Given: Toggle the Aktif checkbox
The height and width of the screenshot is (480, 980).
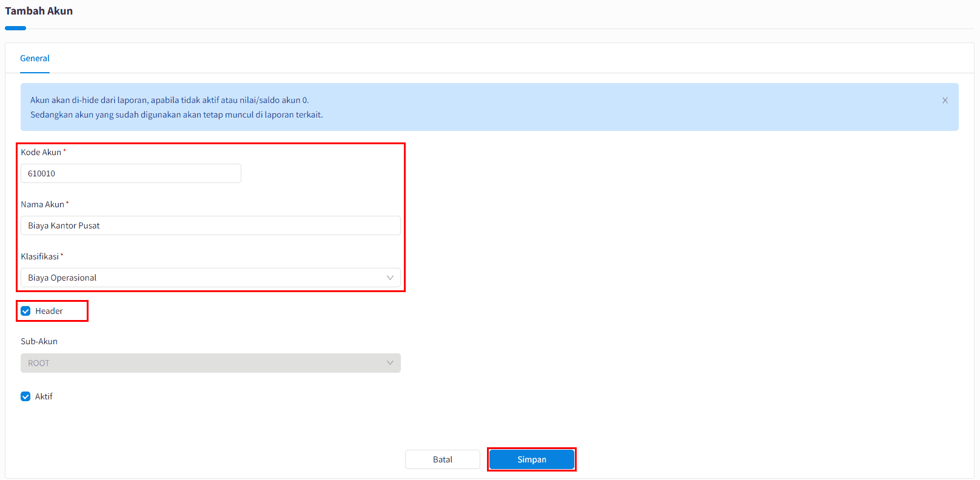Looking at the screenshot, I should (x=25, y=396).
